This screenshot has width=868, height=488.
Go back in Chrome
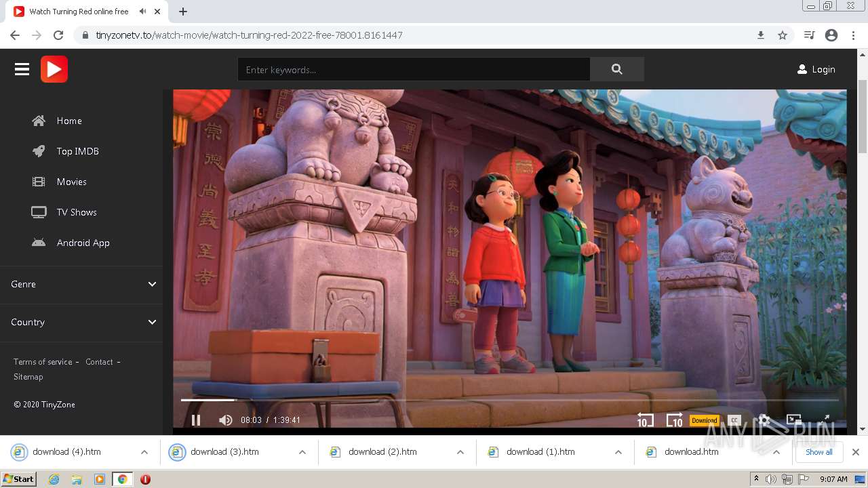coord(15,35)
